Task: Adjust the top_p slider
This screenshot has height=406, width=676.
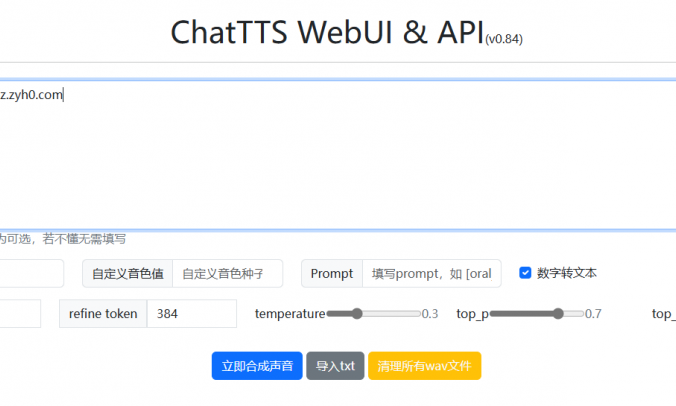Action: [537, 314]
